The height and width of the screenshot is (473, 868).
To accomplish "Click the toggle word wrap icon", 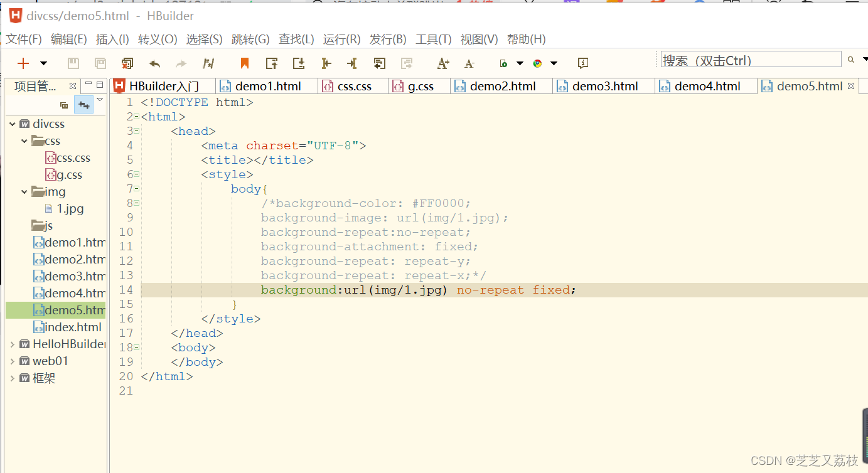I will pos(379,63).
